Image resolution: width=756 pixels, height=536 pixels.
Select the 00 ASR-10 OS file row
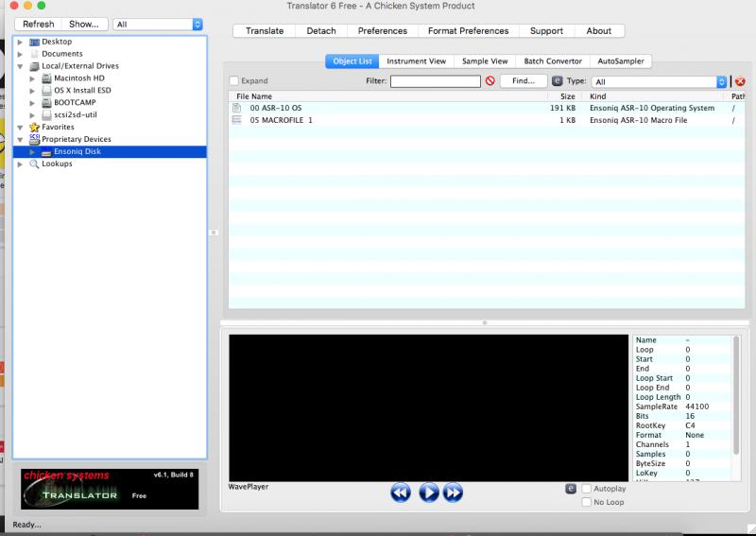[x=487, y=108]
